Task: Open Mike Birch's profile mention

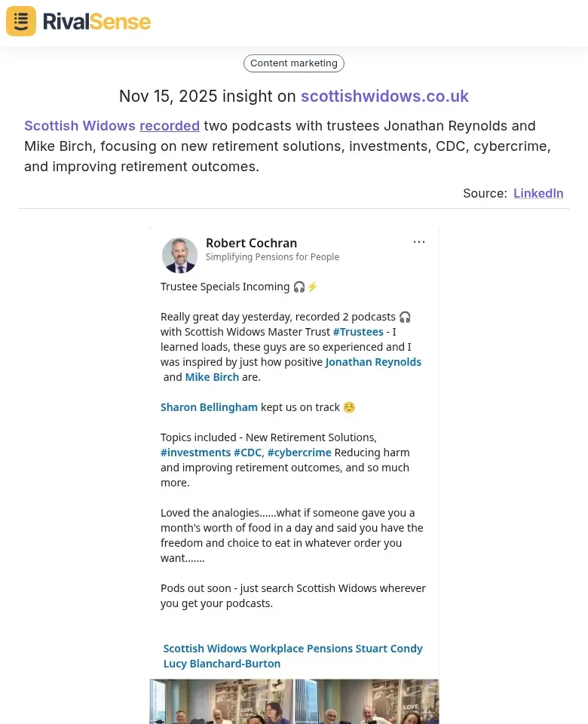Action: coord(212,376)
